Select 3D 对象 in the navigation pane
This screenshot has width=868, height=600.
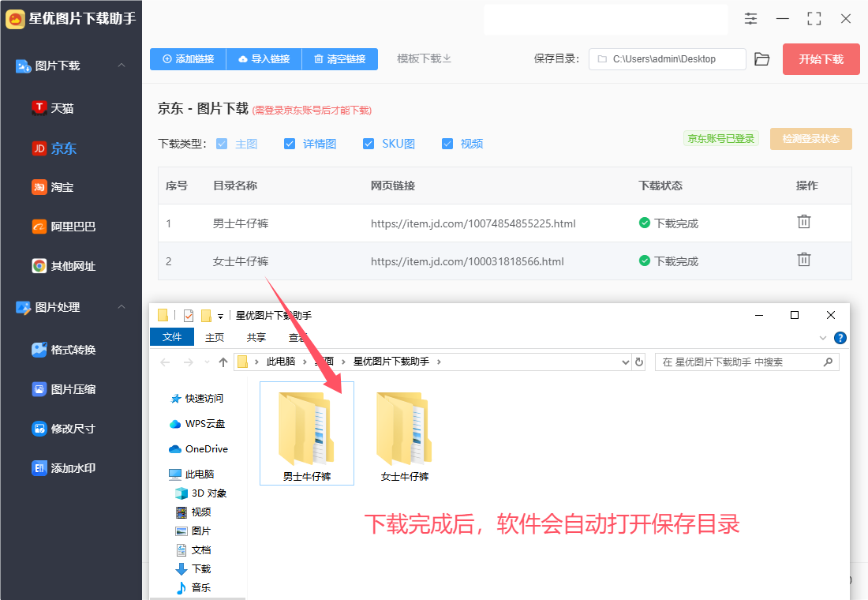[201, 493]
